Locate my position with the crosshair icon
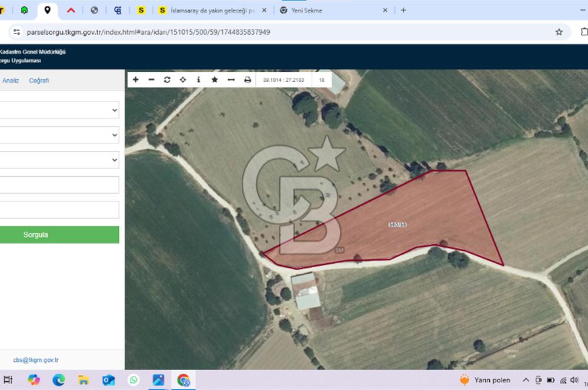This screenshot has height=390, width=588. point(183,79)
